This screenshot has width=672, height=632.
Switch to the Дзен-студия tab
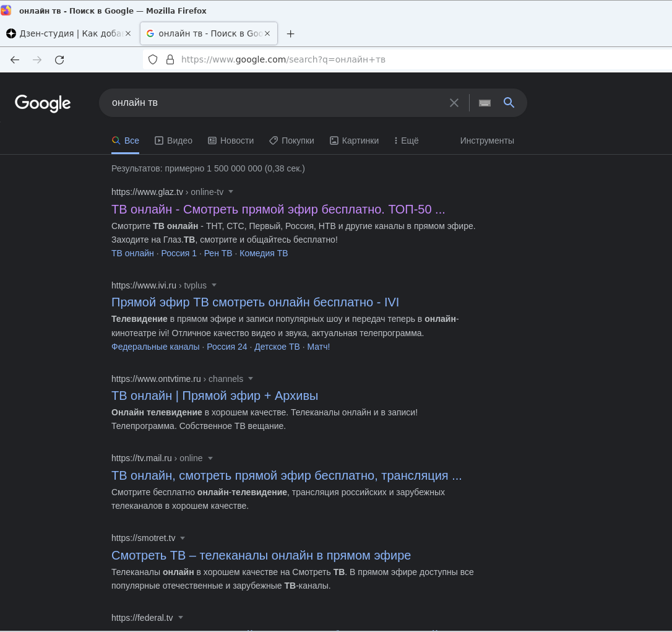(69, 33)
